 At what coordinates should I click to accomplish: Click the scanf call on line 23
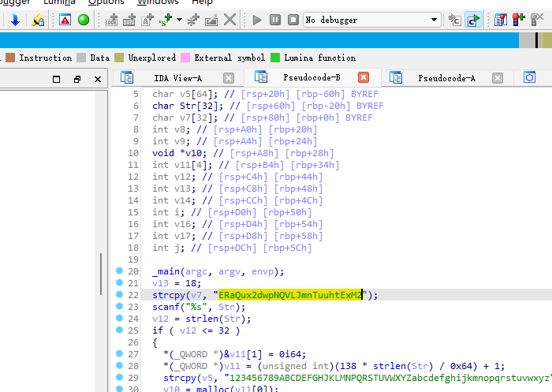tap(166, 307)
